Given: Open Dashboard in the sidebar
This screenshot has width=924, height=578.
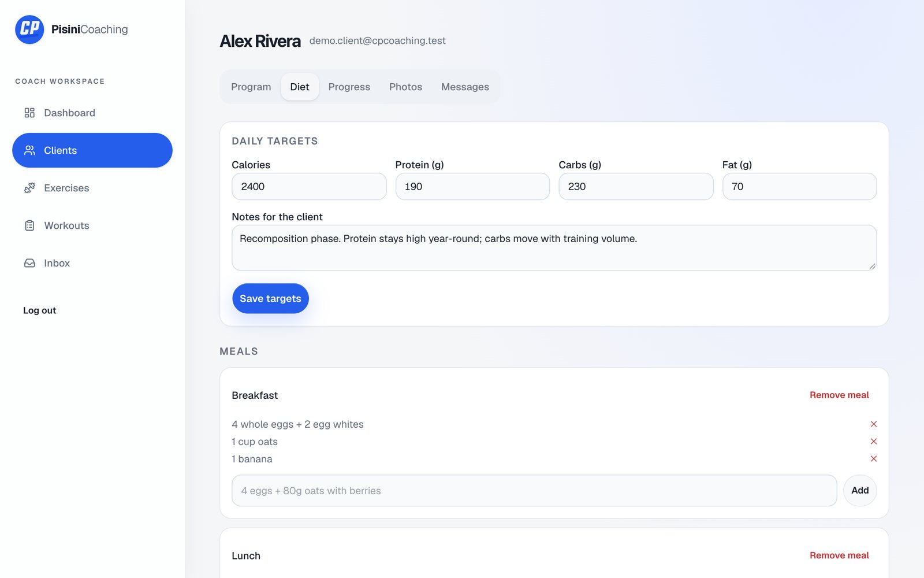Looking at the screenshot, I should click(x=92, y=113).
